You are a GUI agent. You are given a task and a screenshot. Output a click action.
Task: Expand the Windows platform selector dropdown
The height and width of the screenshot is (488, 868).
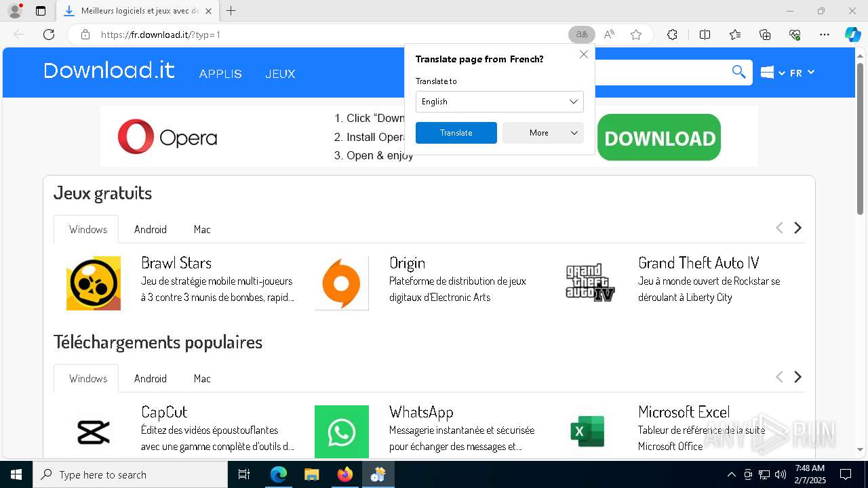click(x=772, y=73)
